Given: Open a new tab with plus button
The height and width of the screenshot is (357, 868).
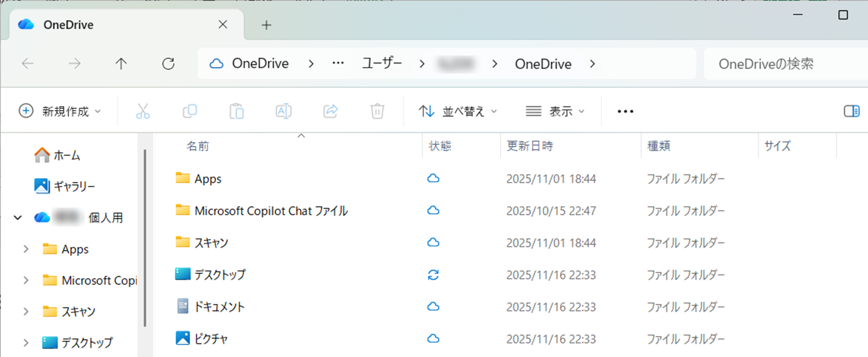Looking at the screenshot, I should click(266, 25).
